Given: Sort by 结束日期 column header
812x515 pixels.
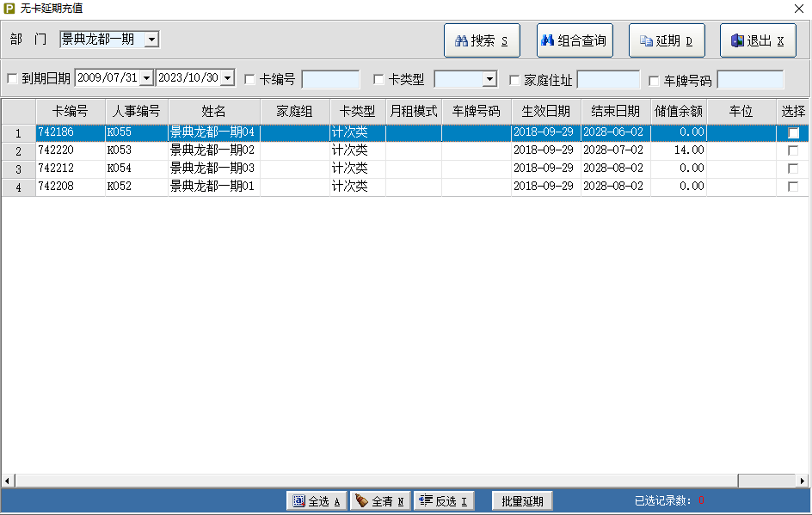Looking at the screenshot, I should pyautogui.click(x=615, y=111).
